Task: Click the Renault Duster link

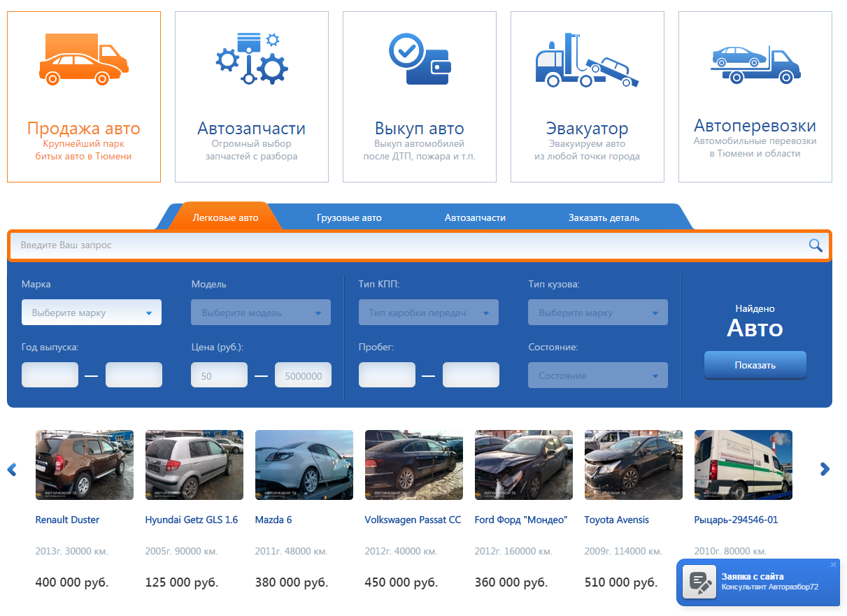Action: (67, 520)
